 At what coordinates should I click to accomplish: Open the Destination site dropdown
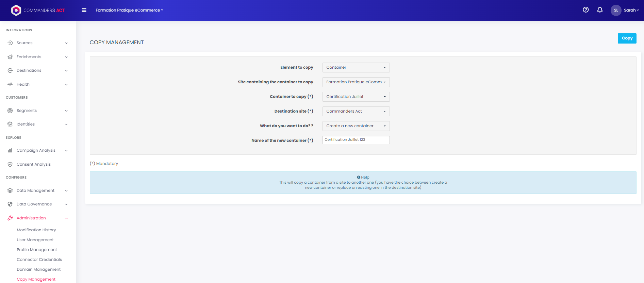(x=356, y=111)
